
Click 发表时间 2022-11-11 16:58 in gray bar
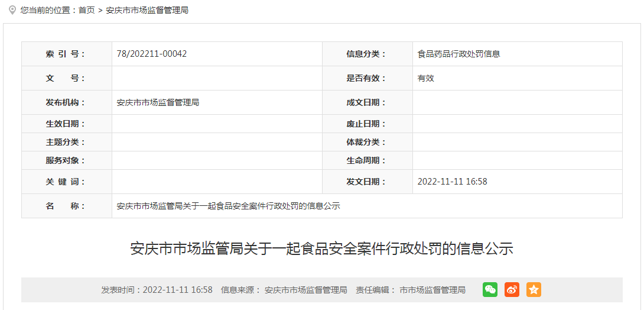pos(157,290)
